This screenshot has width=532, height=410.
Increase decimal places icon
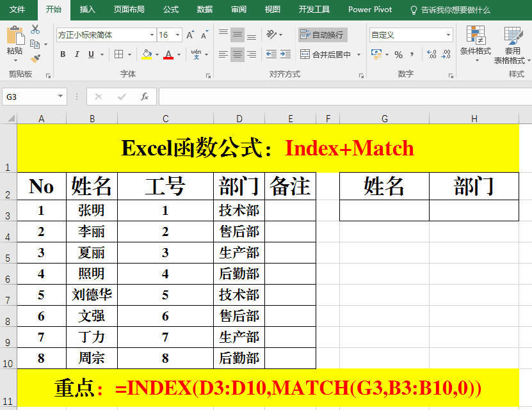coord(431,54)
